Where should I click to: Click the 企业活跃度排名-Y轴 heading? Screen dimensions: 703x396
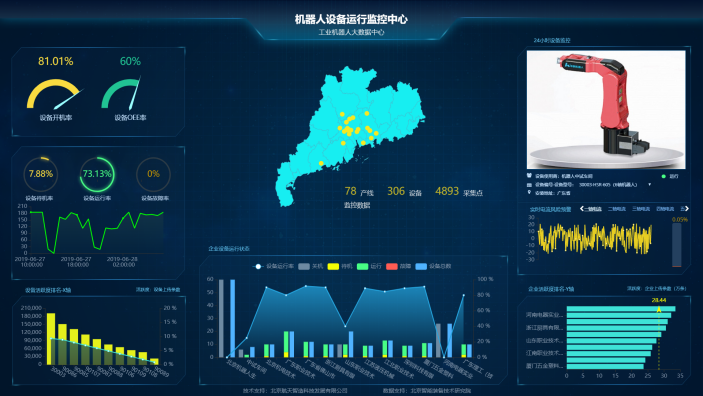[x=551, y=289]
